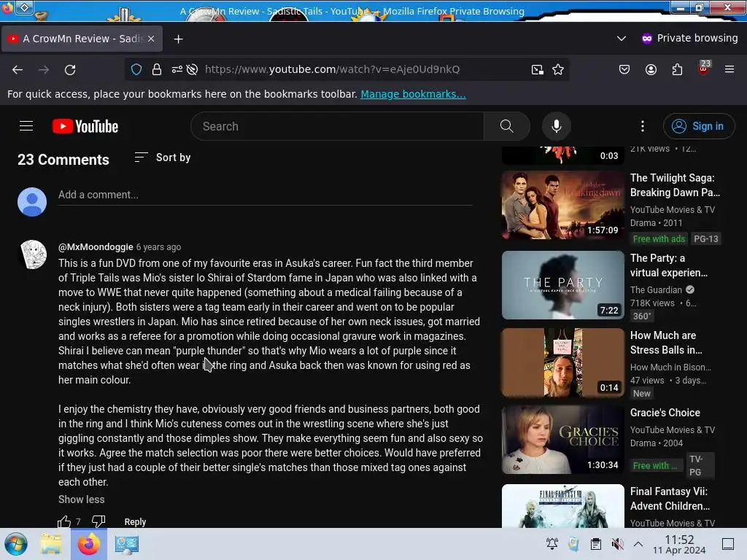Open the YouTube guide hamburger menu

tap(26, 126)
